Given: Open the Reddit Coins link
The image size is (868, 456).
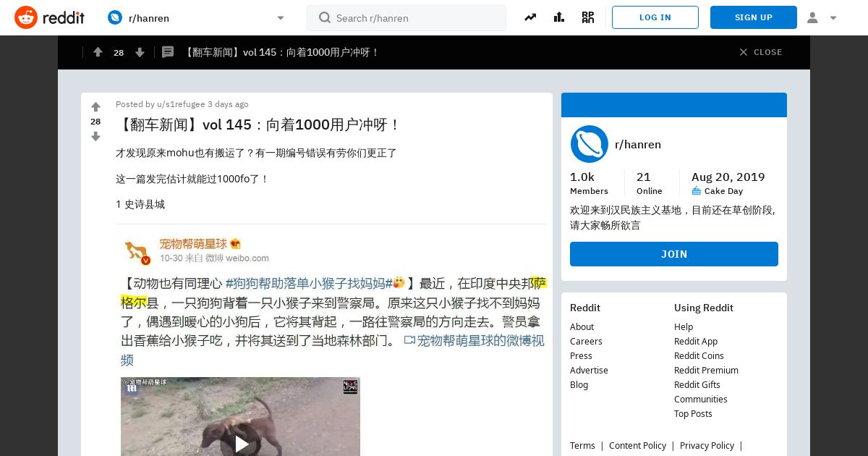Looking at the screenshot, I should 699,356.
